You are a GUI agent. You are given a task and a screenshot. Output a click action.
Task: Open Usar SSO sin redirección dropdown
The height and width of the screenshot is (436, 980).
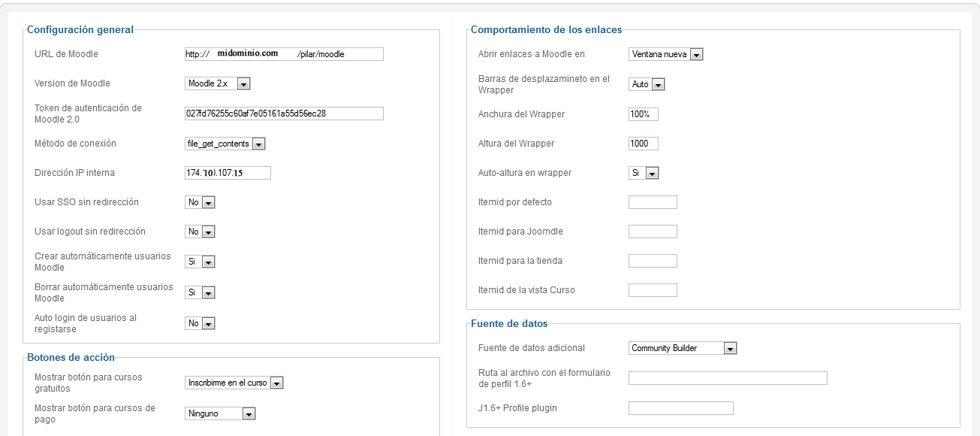click(x=200, y=202)
